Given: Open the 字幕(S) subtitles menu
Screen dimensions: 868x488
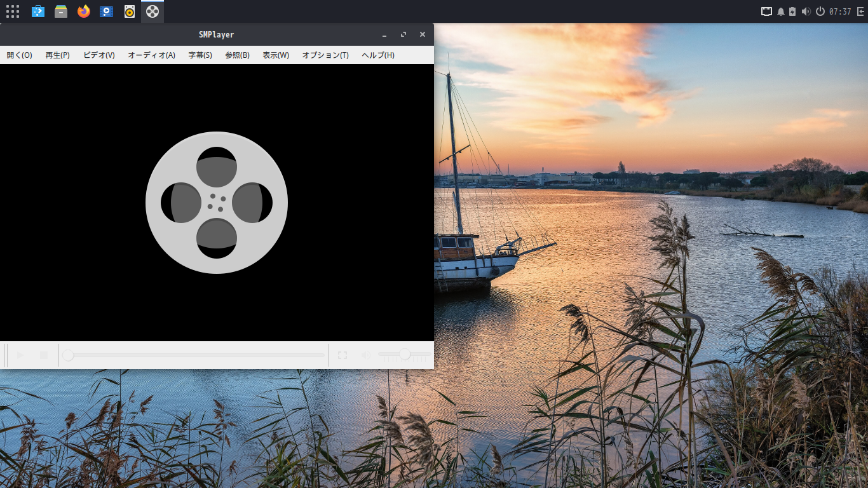Looking at the screenshot, I should [200, 55].
